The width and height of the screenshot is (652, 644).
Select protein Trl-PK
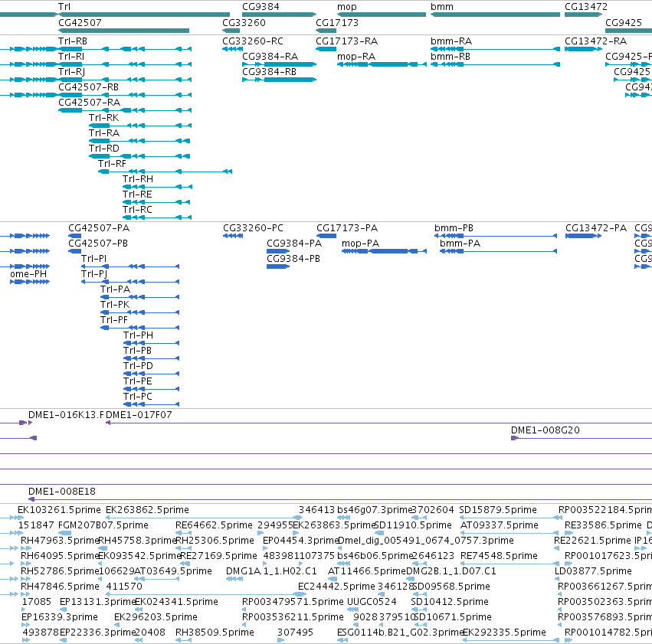tap(115, 305)
